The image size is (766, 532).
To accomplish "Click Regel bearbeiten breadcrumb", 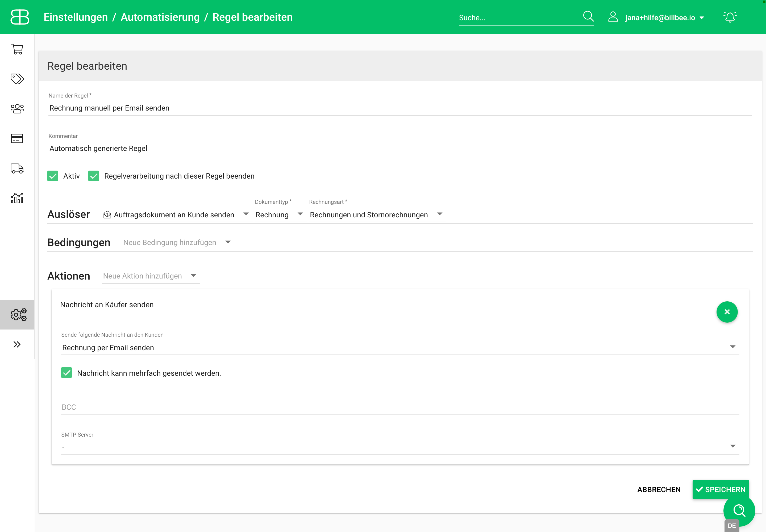I will [x=253, y=17].
